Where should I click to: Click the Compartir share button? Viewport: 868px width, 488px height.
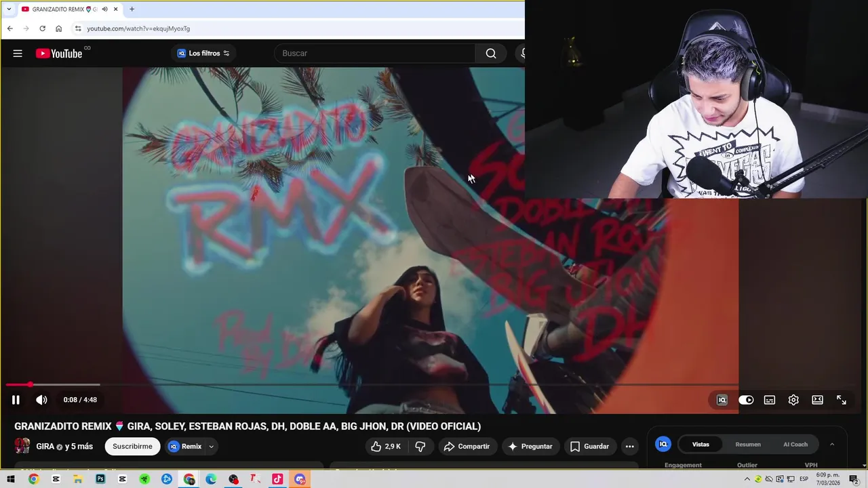[467, 447]
